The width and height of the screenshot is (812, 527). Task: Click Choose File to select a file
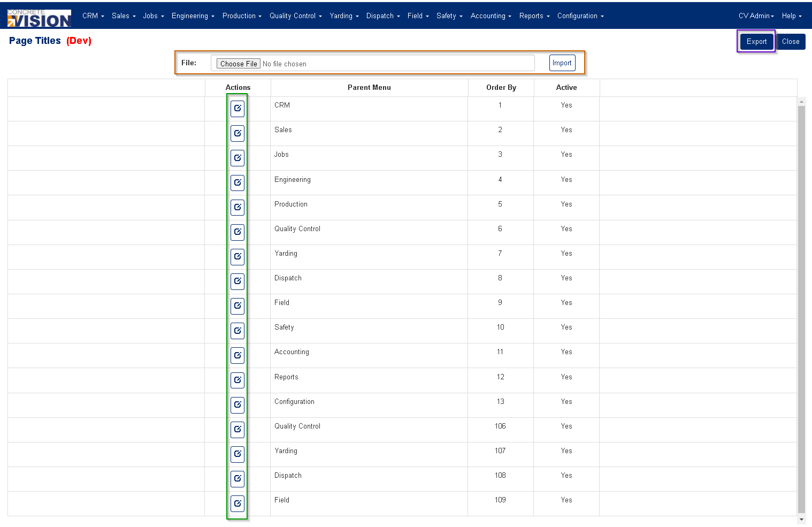239,64
